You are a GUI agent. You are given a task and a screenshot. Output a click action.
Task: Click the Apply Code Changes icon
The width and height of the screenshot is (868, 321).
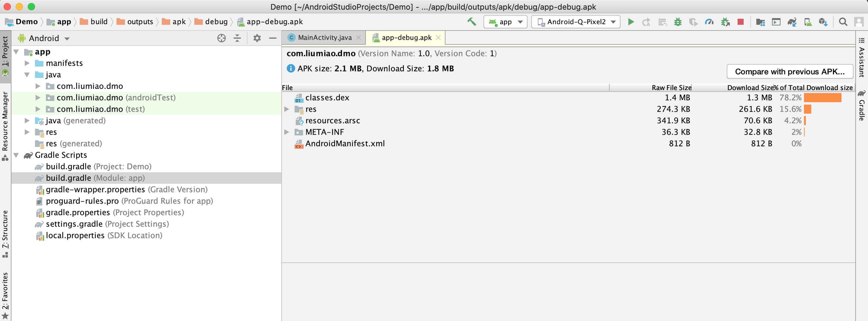662,22
